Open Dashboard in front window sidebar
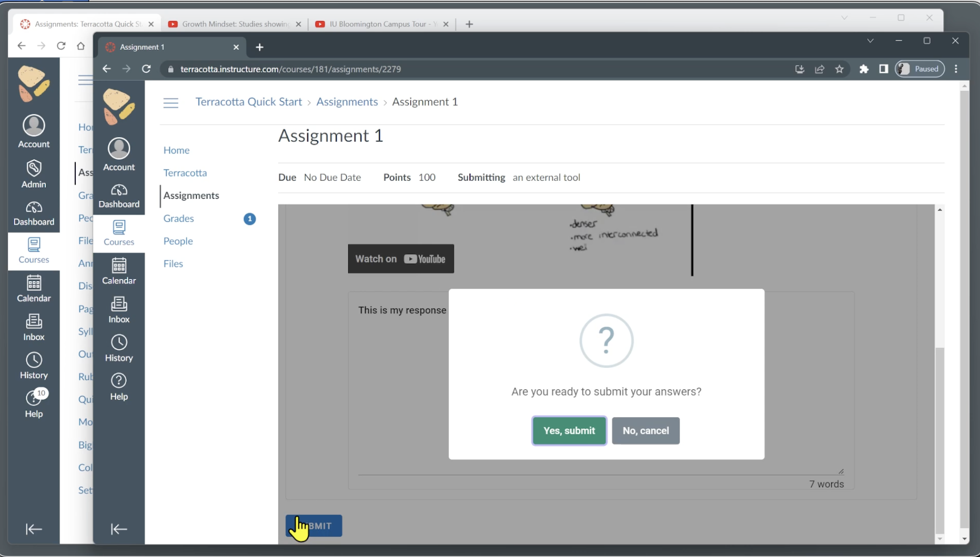This screenshot has width=980, height=557. [x=119, y=196]
